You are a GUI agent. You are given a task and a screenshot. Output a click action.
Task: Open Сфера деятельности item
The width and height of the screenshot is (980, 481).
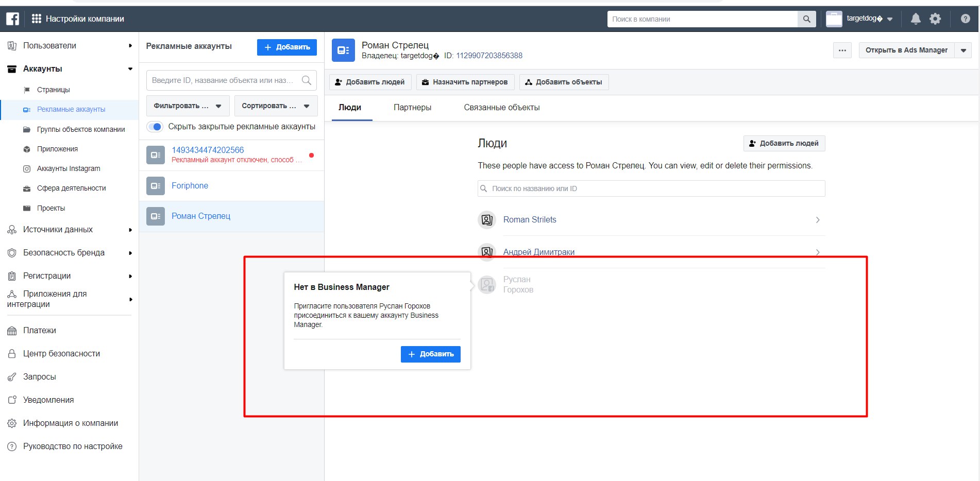pos(71,188)
